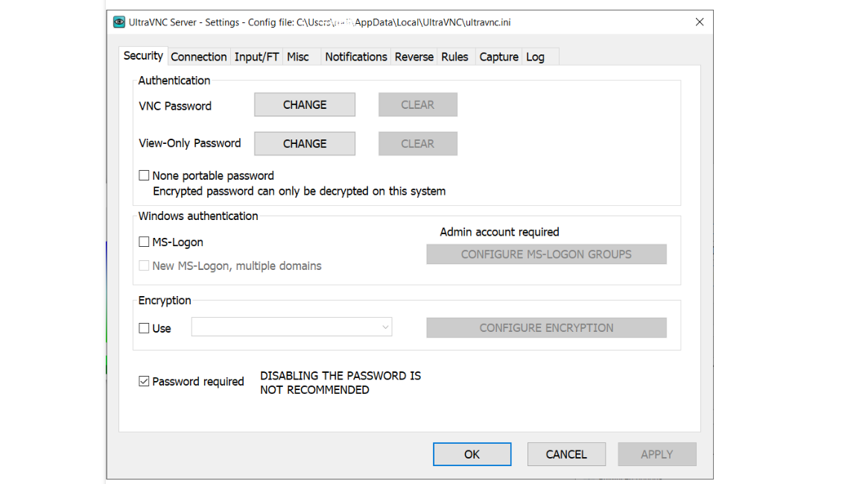Click 'DISABLING THE PASSWORD IS NOT RECOMMENDED' warning text

(x=340, y=383)
